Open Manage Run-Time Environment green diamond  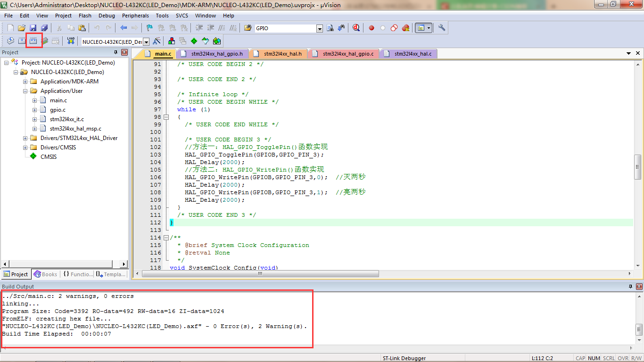pyautogui.click(x=194, y=41)
